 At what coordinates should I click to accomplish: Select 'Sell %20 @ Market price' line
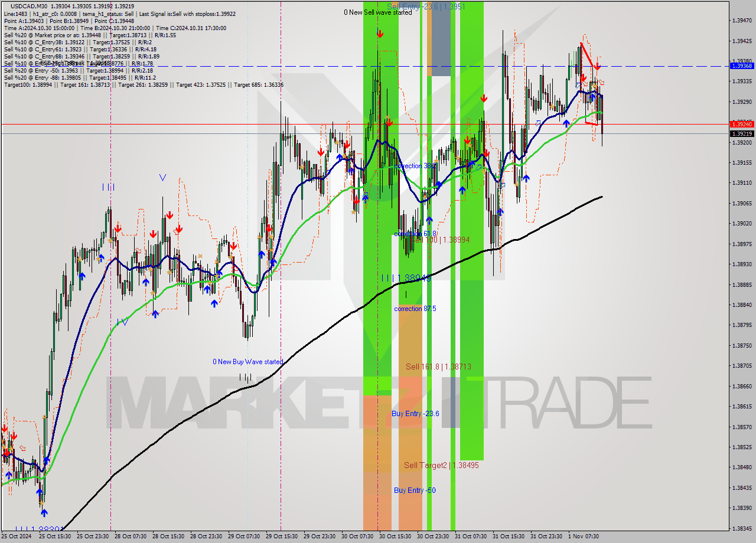[90, 35]
